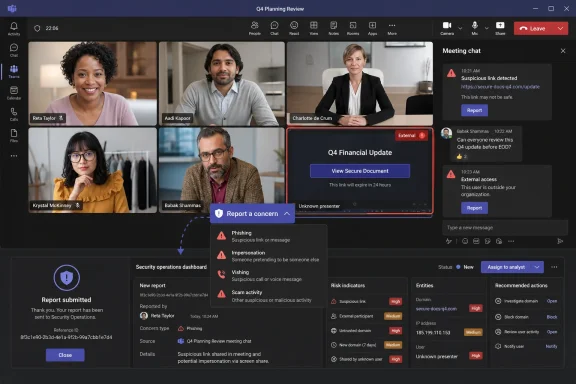
Task: Insert a GIF in chat compose
Action: pos(476,241)
